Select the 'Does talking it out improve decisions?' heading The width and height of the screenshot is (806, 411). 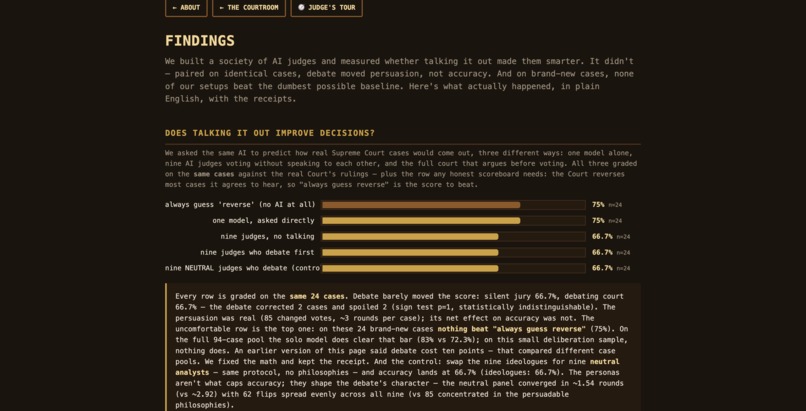point(270,133)
